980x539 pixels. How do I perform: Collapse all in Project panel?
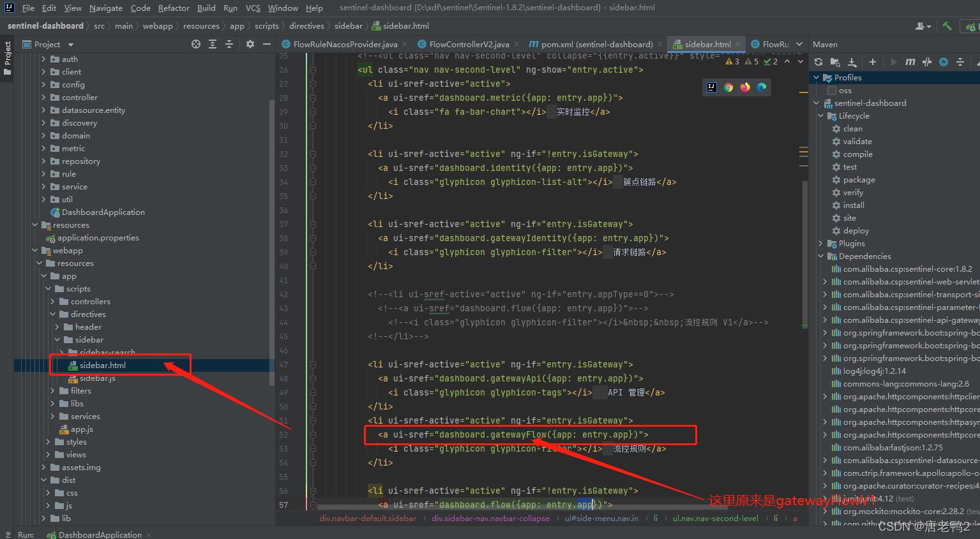click(x=229, y=44)
